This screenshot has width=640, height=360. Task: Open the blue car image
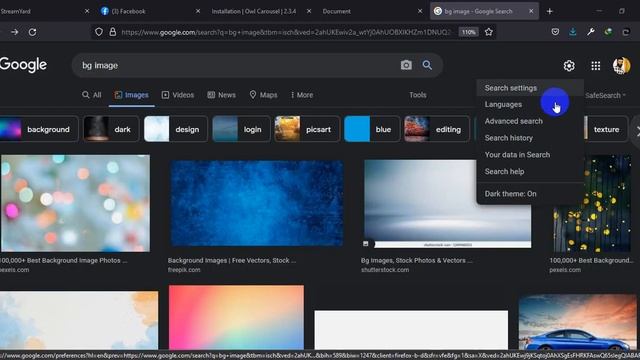pyautogui.click(x=577, y=322)
